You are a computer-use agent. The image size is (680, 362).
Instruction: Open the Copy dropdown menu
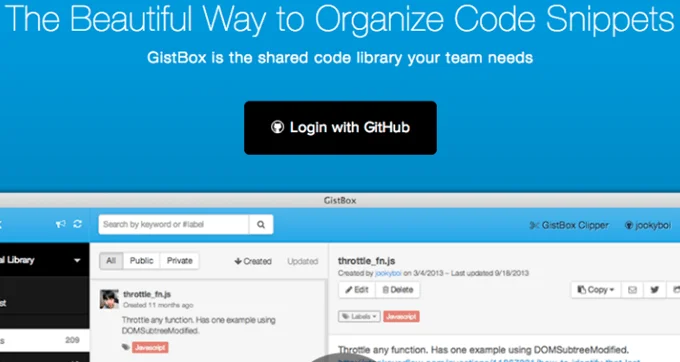click(x=596, y=290)
